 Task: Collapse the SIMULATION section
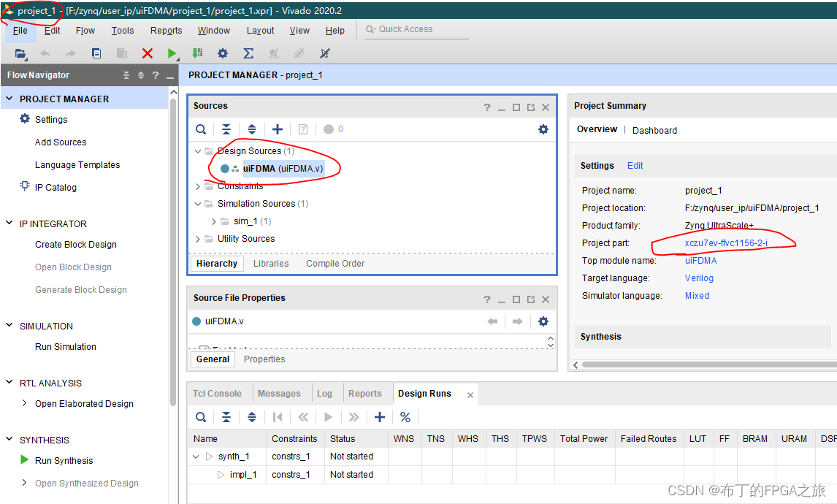click(x=9, y=324)
